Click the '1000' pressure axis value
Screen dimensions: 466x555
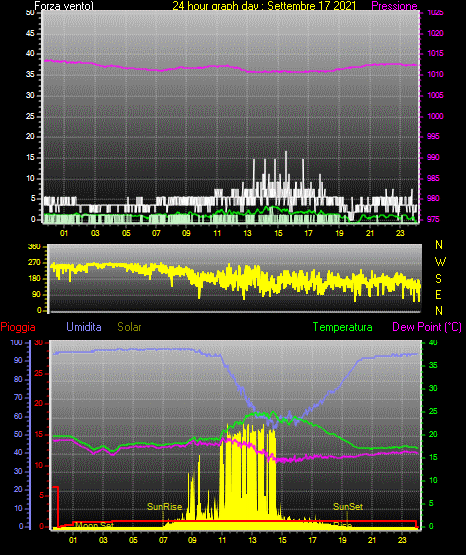pos(436,116)
